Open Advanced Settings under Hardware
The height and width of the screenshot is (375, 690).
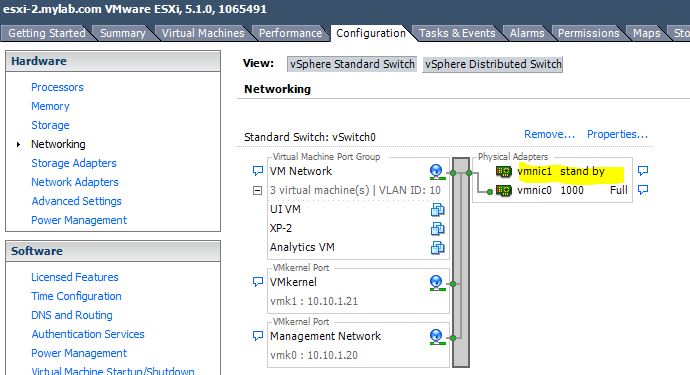[x=77, y=201]
